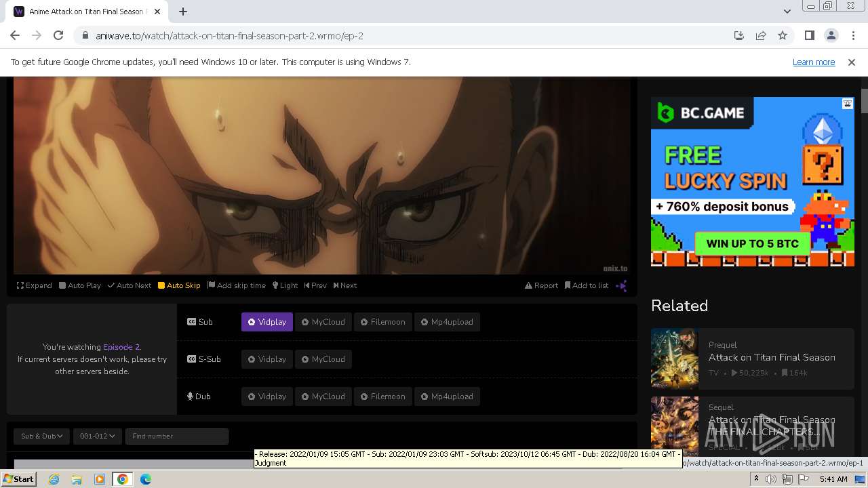
Task: Toggle the Light switch
Action: tap(285, 285)
